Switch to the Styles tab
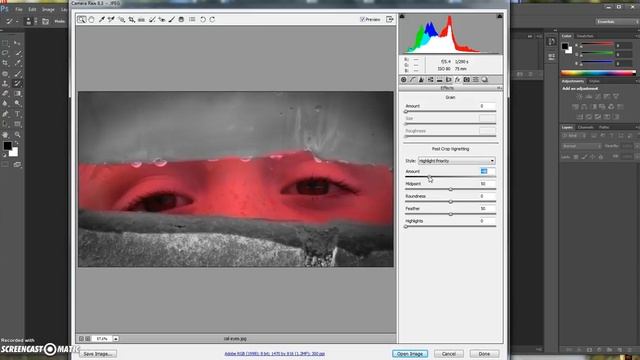Image resolution: width=640 pixels, height=360 pixels. tap(594, 81)
